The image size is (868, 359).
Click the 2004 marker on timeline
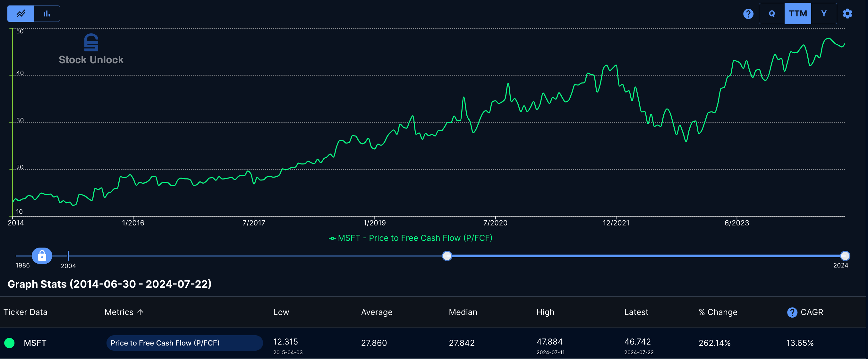[x=68, y=256]
